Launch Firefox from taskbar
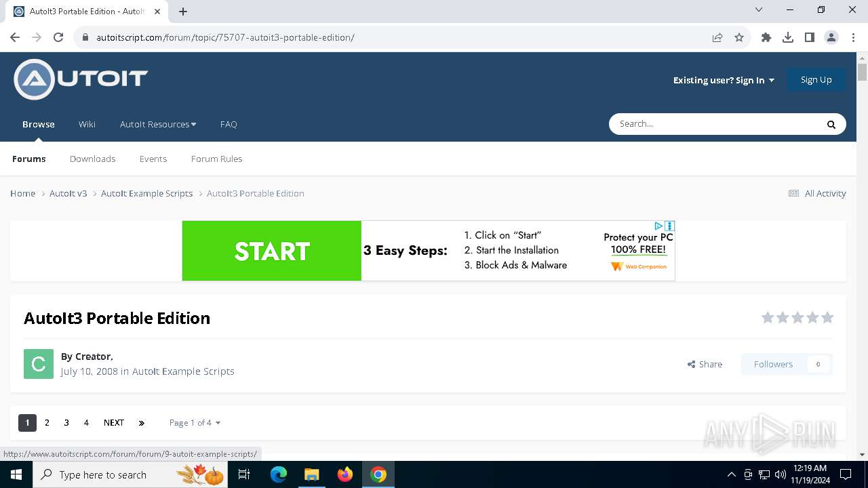This screenshot has height=488, width=868. (x=345, y=474)
